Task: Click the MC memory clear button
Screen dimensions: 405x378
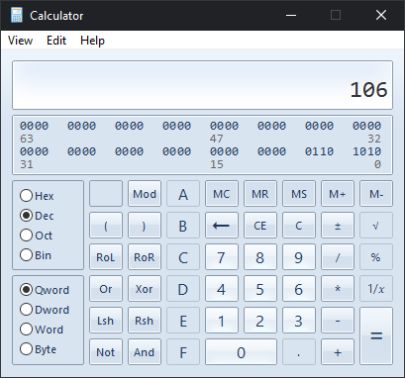Action: point(222,194)
